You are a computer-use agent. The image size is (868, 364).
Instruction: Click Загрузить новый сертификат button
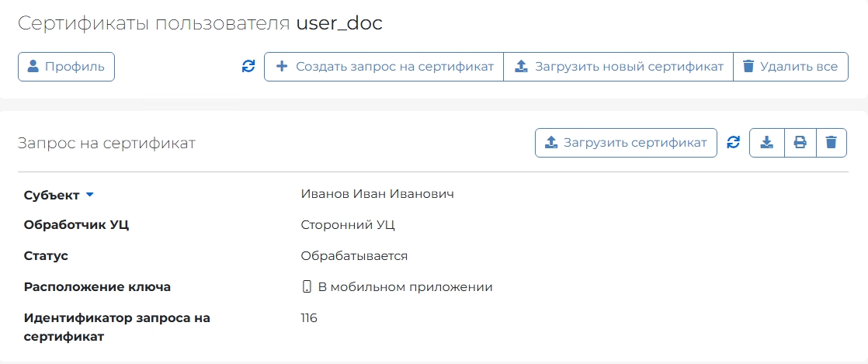(x=618, y=67)
